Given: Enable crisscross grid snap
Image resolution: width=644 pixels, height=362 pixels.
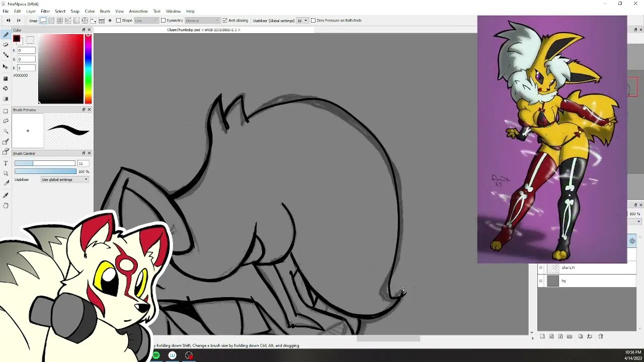Looking at the screenshot, I should click(x=60, y=21).
